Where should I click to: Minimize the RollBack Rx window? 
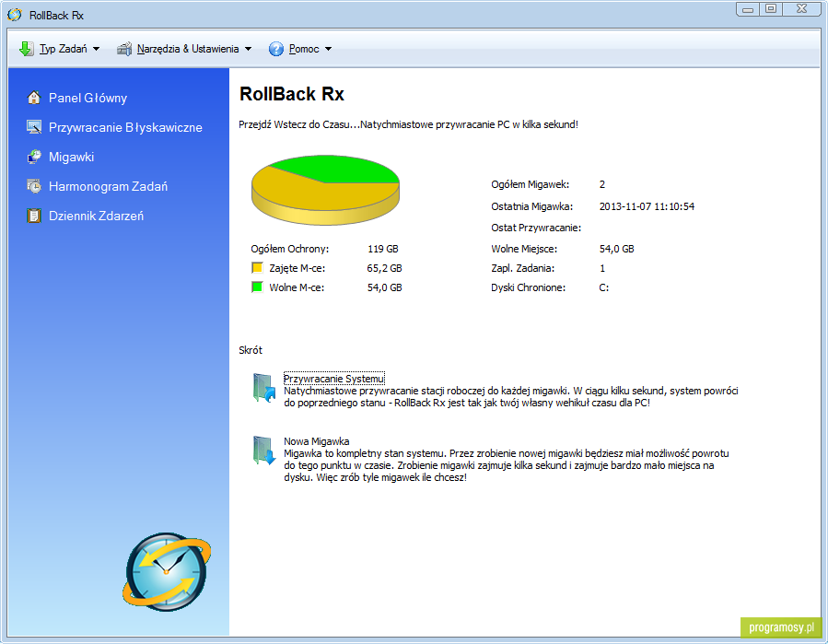pyautogui.click(x=748, y=9)
